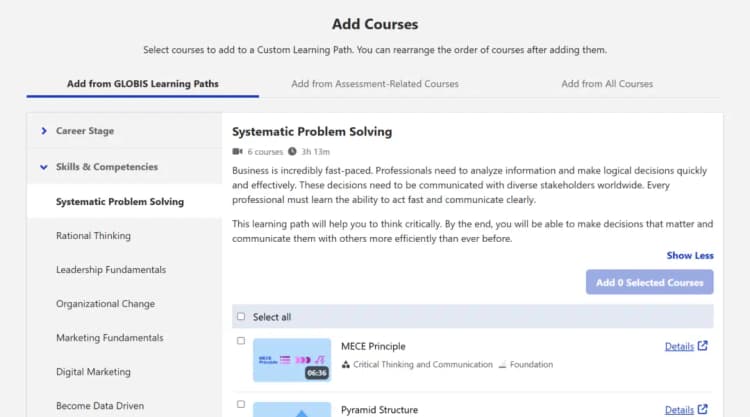The image size is (750, 417).
Task: Click the Systematic Problem Solving heading
Action: coord(312,132)
